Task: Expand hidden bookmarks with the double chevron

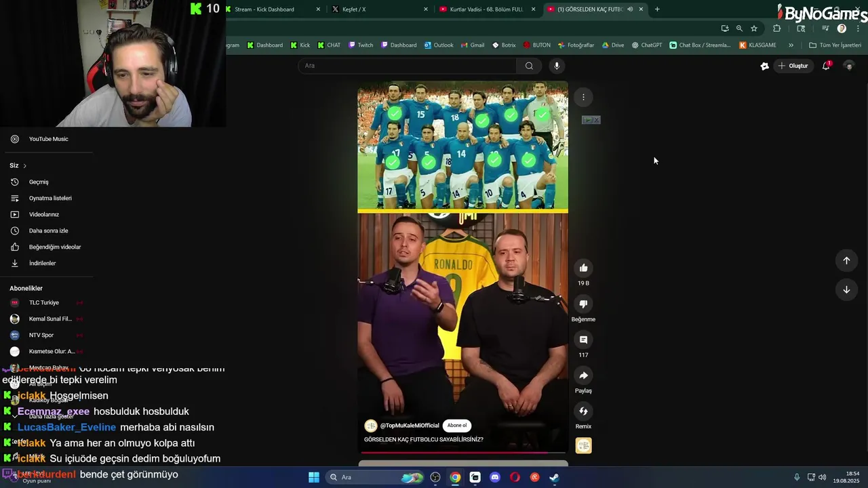Action: (791, 45)
